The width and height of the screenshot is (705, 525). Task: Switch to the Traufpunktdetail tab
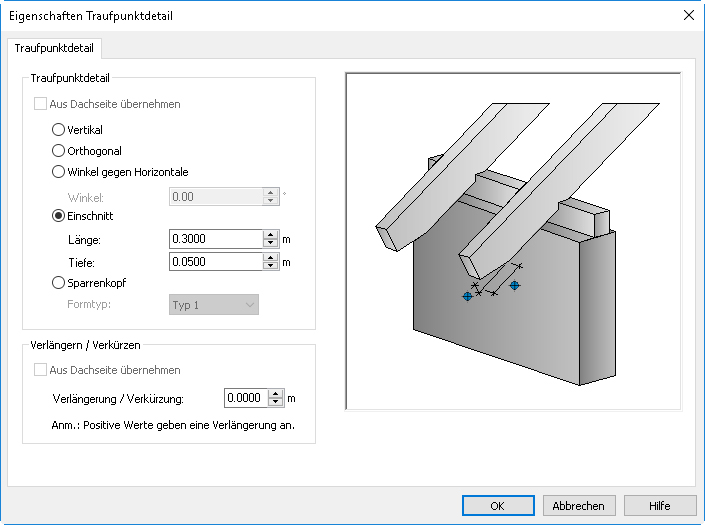[54, 49]
